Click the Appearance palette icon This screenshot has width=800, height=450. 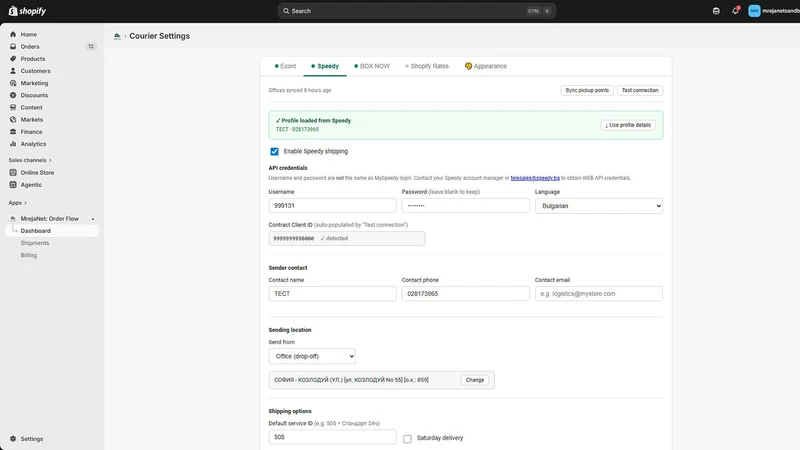coord(468,66)
